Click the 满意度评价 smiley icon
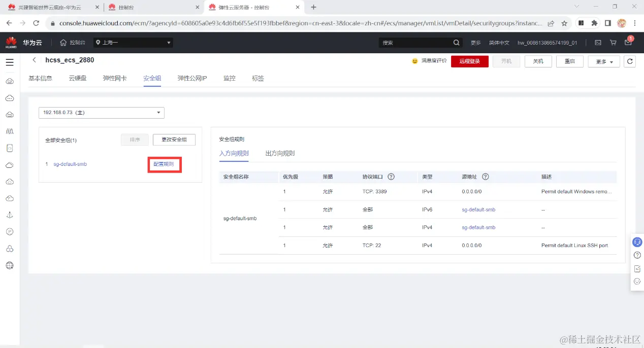Image resolution: width=644 pixels, height=348 pixels. 415,61
